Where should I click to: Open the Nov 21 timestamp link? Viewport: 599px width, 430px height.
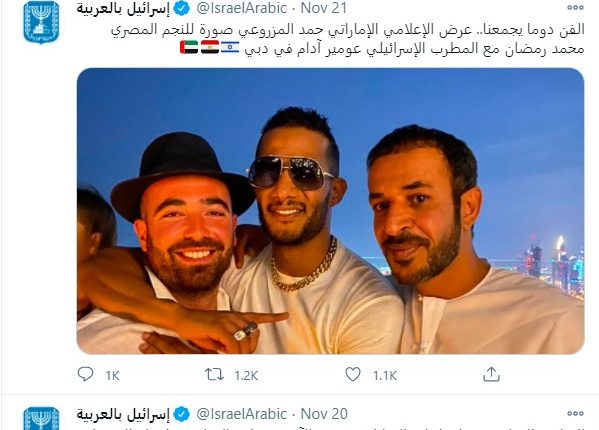(324, 8)
